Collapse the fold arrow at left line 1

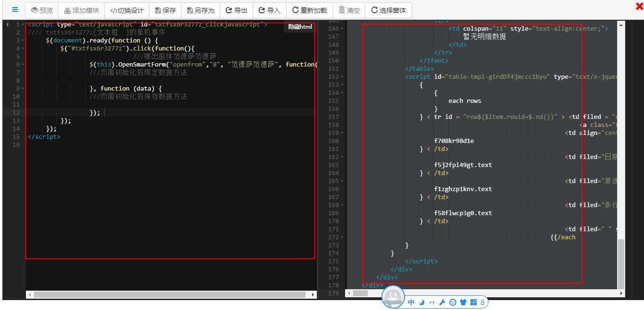pyautogui.click(x=23, y=25)
